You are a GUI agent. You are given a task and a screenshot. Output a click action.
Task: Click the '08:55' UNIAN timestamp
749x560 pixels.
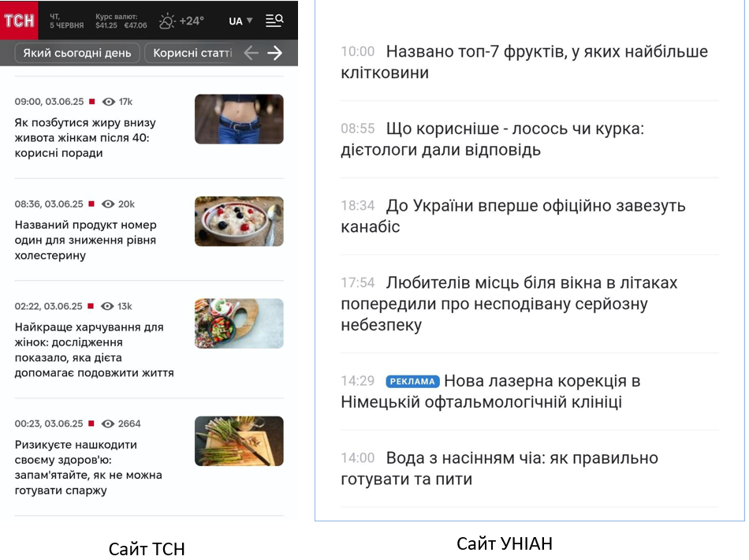click(358, 129)
